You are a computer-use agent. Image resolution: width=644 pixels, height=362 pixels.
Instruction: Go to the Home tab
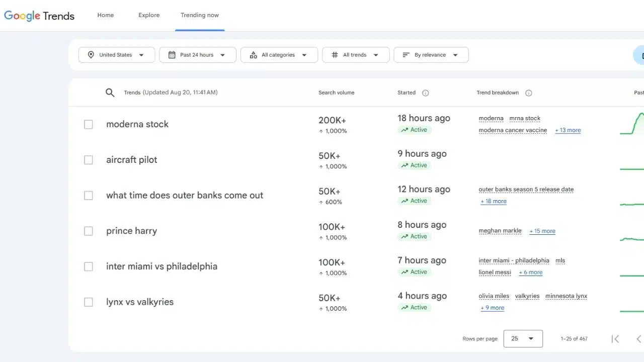click(x=106, y=15)
